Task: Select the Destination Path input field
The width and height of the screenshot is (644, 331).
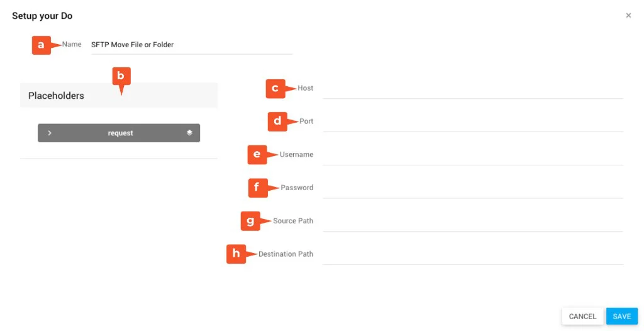Action: tap(472, 255)
